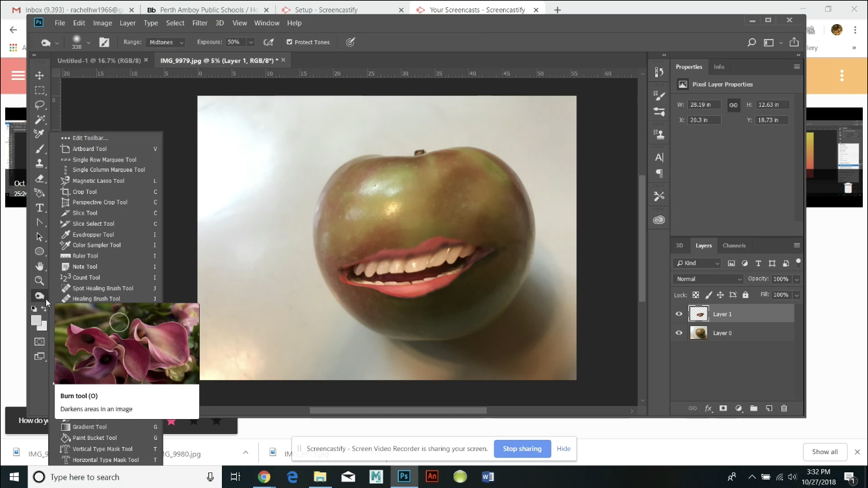Select the Move tool
Image resolution: width=868 pixels, height=488 pixels.
point(40,75)
